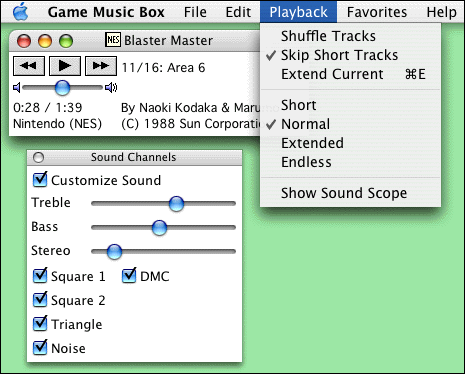
Task: Select Endless playback length
Action: (350, 162)
